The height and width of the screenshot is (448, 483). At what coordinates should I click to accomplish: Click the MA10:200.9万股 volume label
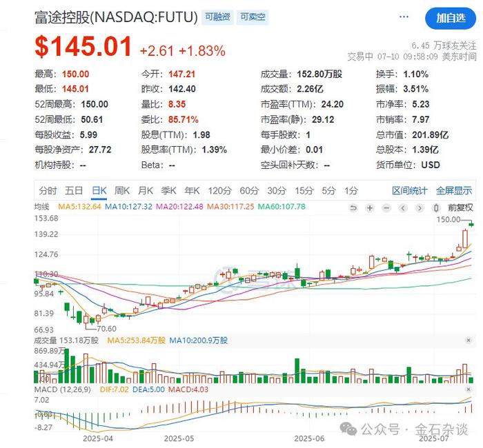199,340
